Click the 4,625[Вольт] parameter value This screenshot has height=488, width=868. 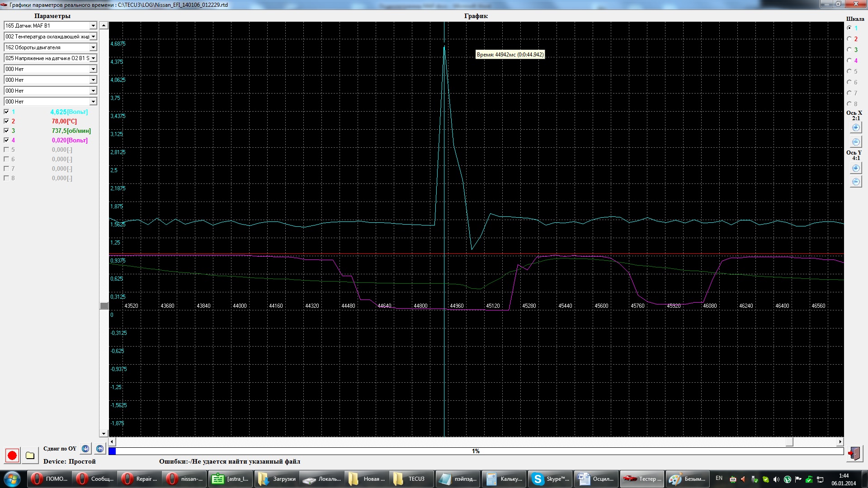pyautogui.click(x=69, y=112)
